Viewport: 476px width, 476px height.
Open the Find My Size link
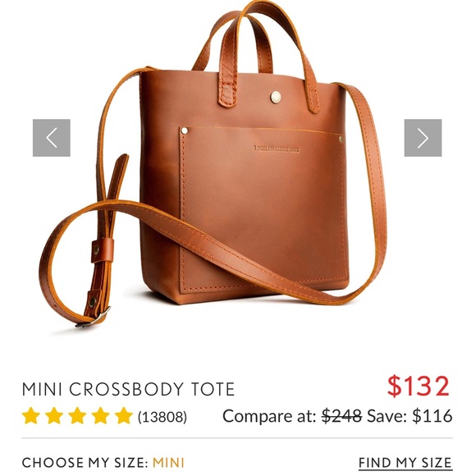click(x=405, y=463)
